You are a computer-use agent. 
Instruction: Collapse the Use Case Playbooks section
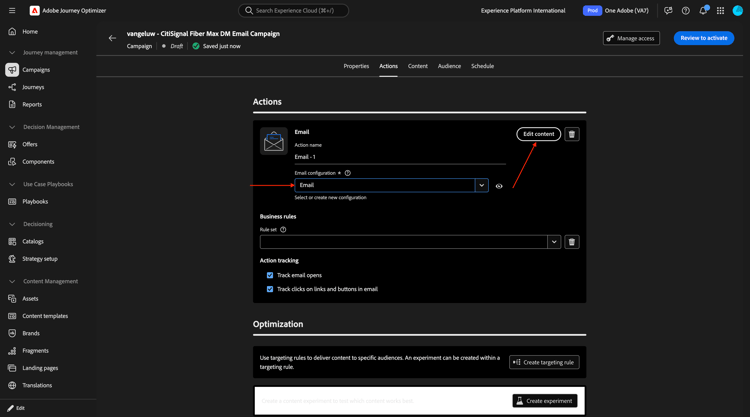(12, 184)
